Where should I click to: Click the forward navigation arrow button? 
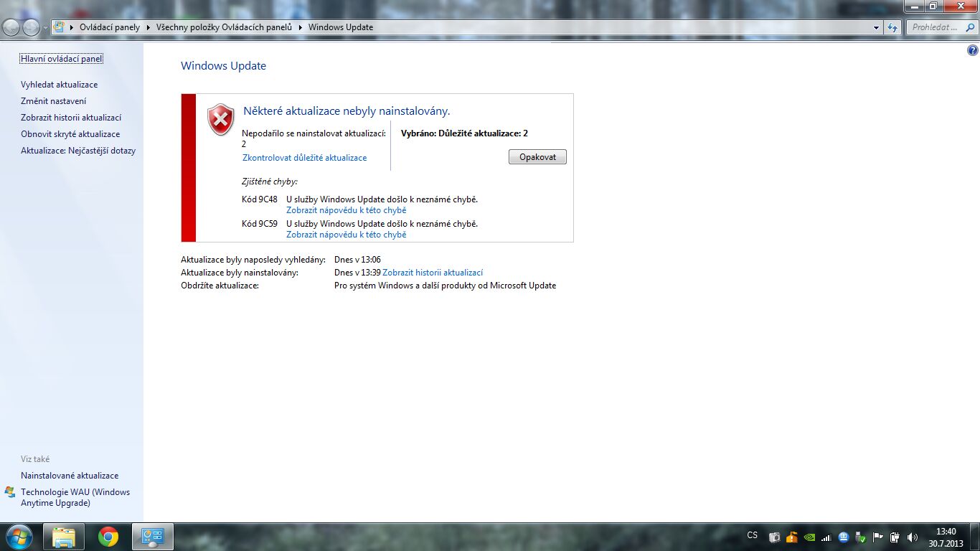coord(32,27)
